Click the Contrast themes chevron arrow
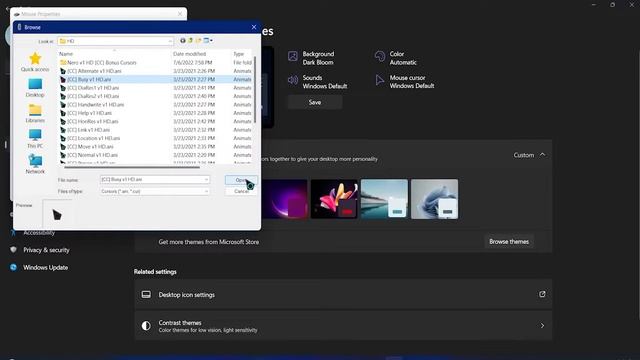Screen dimensions: 640x360 click(542, 326)
